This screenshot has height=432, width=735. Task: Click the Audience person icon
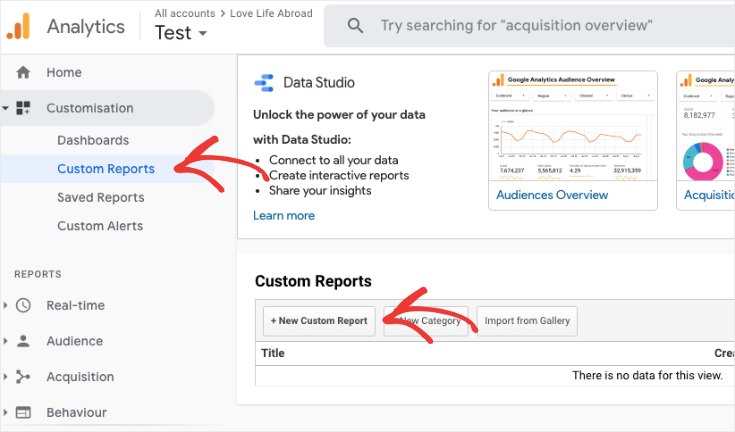point(23,341)
